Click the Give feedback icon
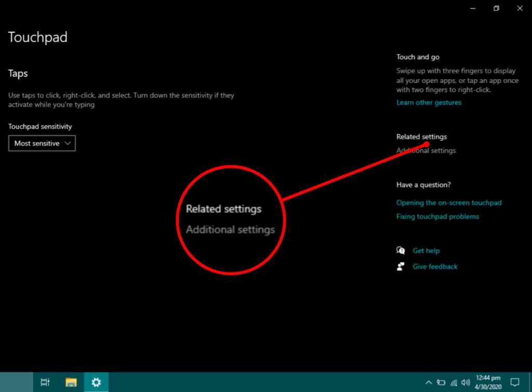This screenshot has width=532, height=392. (x=401, y=266)
